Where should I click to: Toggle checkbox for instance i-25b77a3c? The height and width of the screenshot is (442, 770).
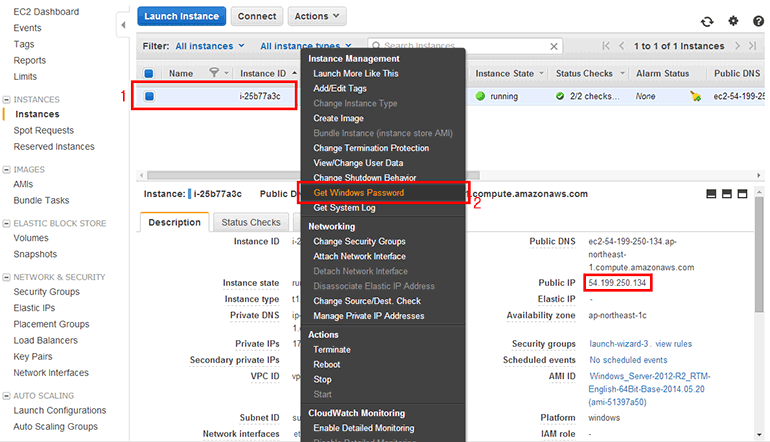(149, 97)
